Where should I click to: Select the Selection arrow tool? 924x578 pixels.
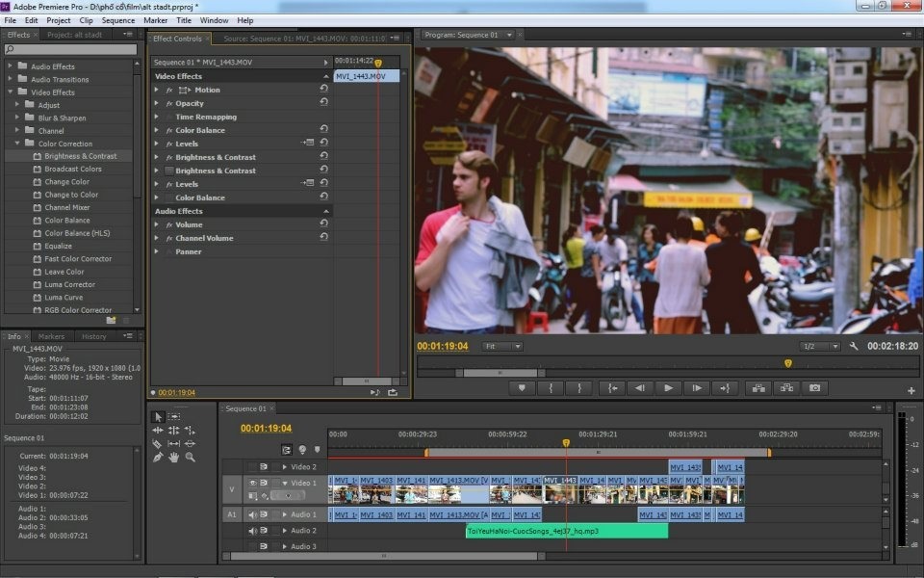pyautogui.click(x=157, y=417)
